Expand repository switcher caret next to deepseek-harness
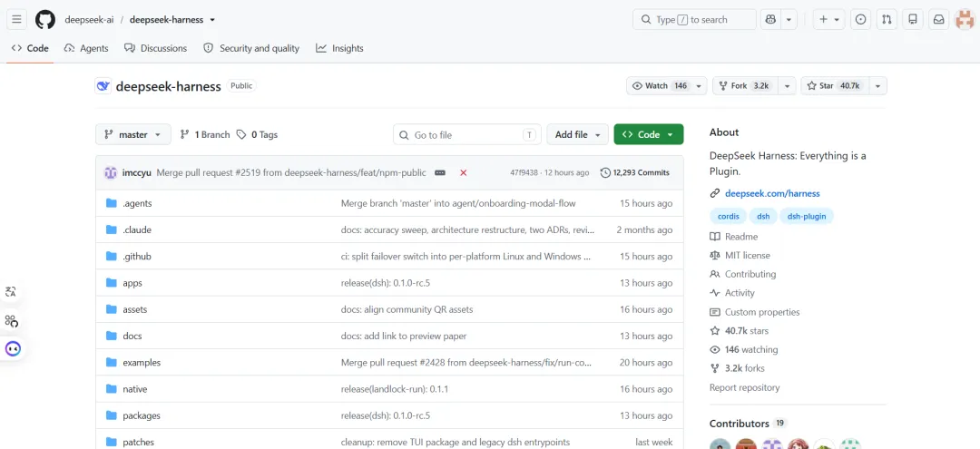 click(x=212, y=19)
